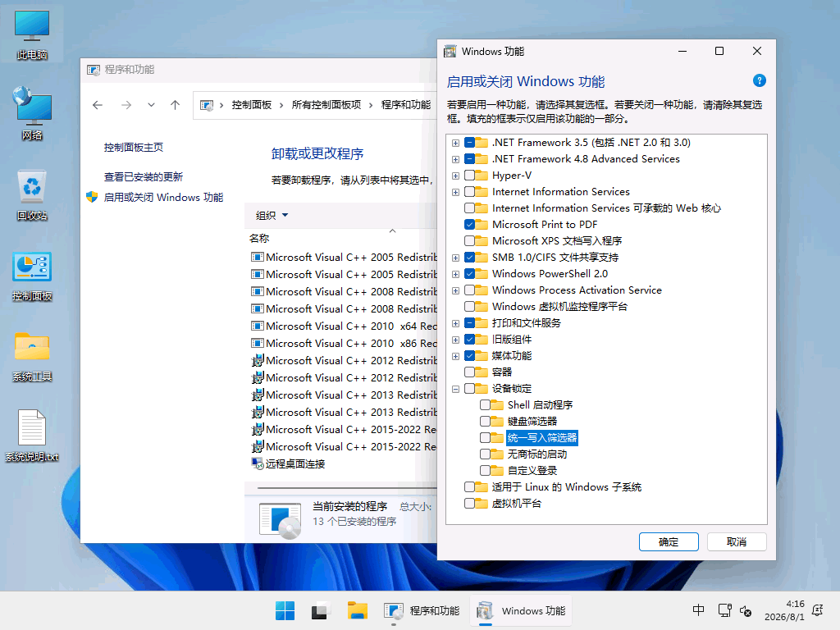Select 自定义登录 feature row
This screenshot has height=630, width=840.
[532, 470]
